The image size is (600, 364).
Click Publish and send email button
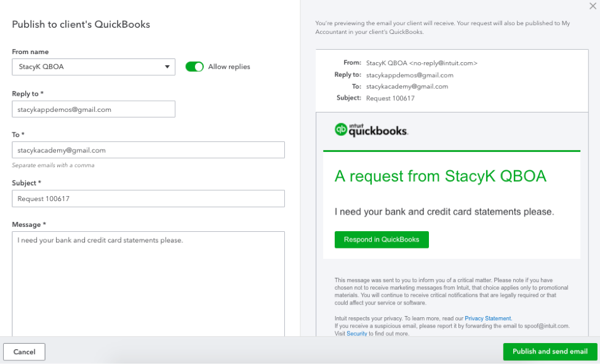point(550,351)
